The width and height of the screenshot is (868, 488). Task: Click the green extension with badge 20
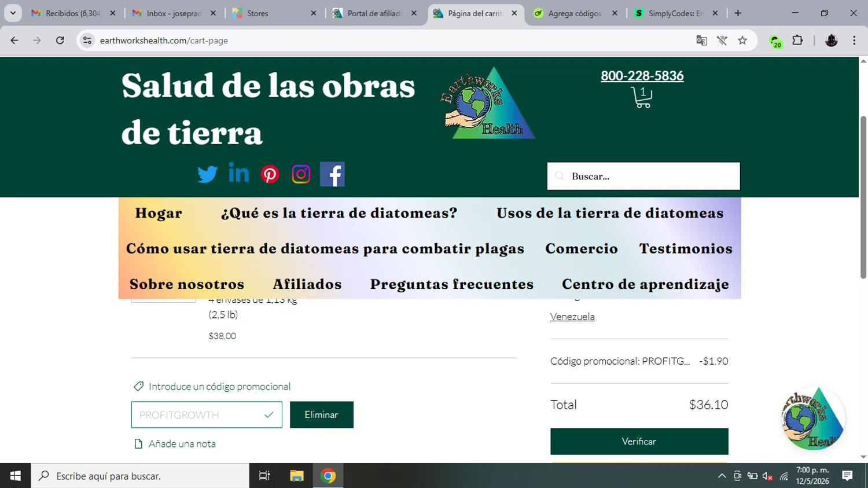pos(775,41)
